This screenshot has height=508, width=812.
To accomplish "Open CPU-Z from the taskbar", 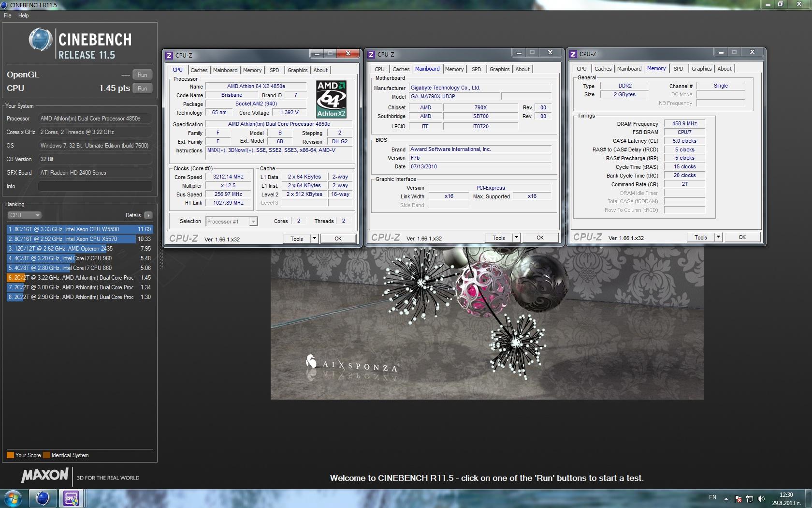I will click(x=72, y=498).
